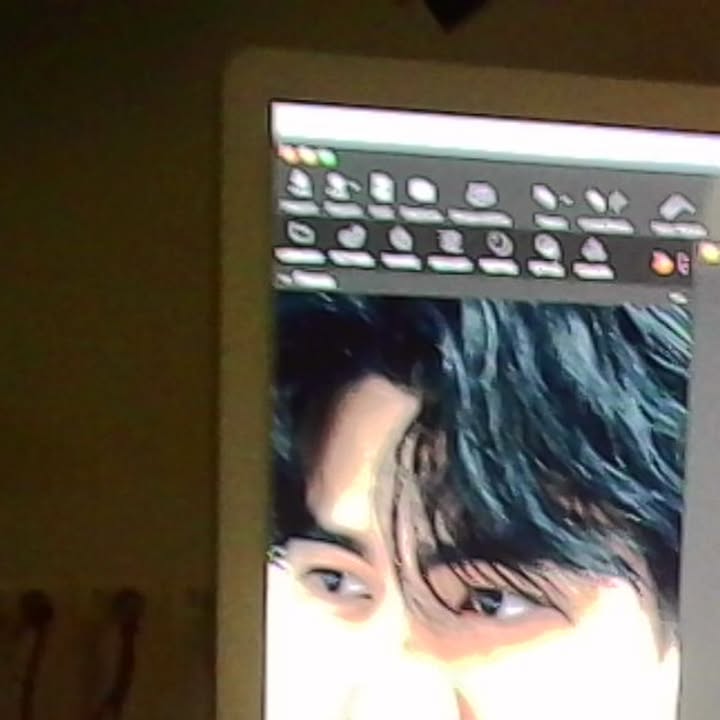Click the orange icon right of the second toolbar row
720x720 pixels.
tap(663, 263)
